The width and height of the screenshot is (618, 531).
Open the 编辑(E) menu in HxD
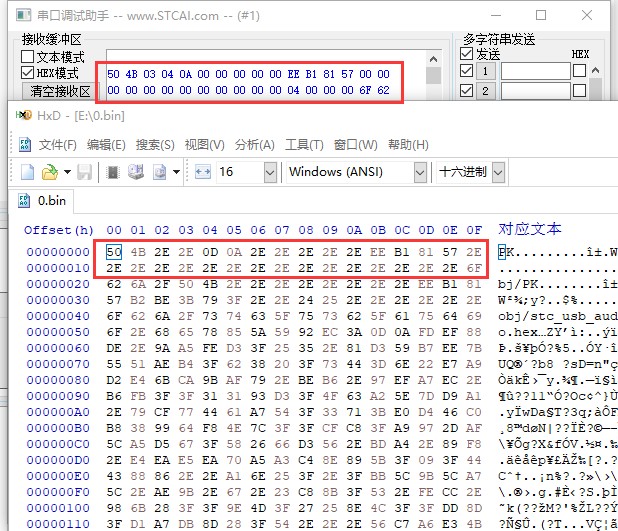[x=106, y=145]
